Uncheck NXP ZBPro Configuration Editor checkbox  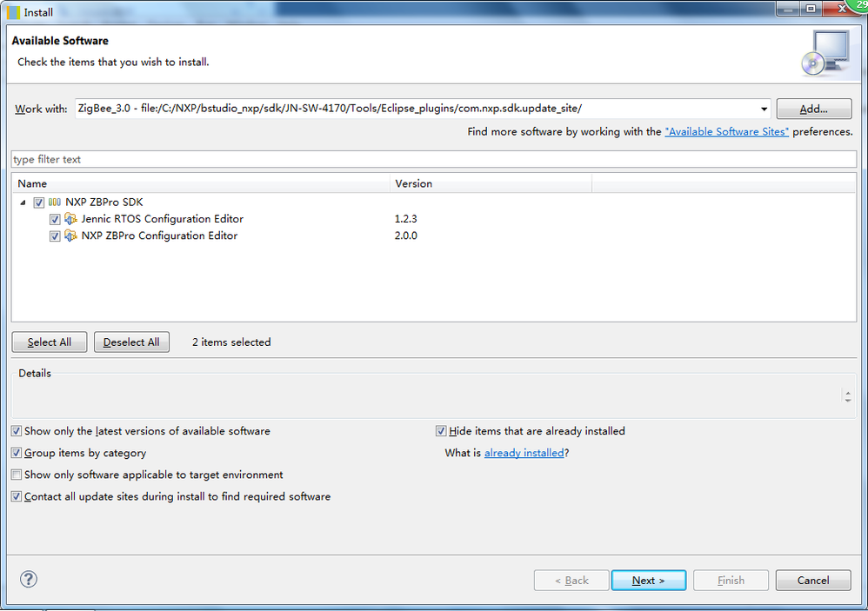54,236
